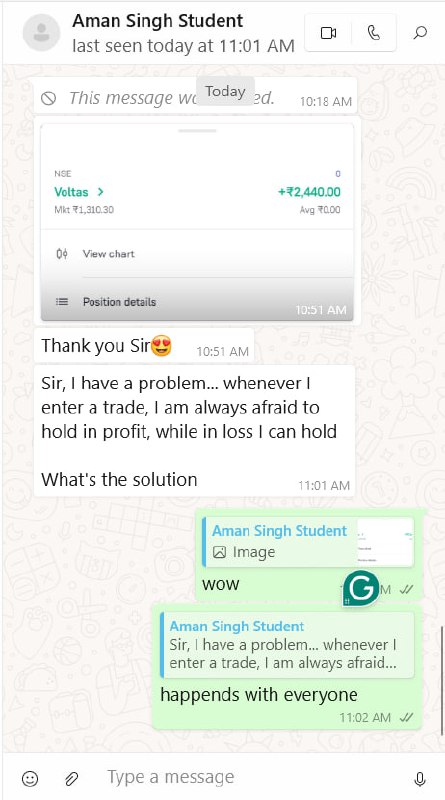Click the View chart candlestick icon
Image resolution: width=445 pixels, height=800 pixels.
62,254
